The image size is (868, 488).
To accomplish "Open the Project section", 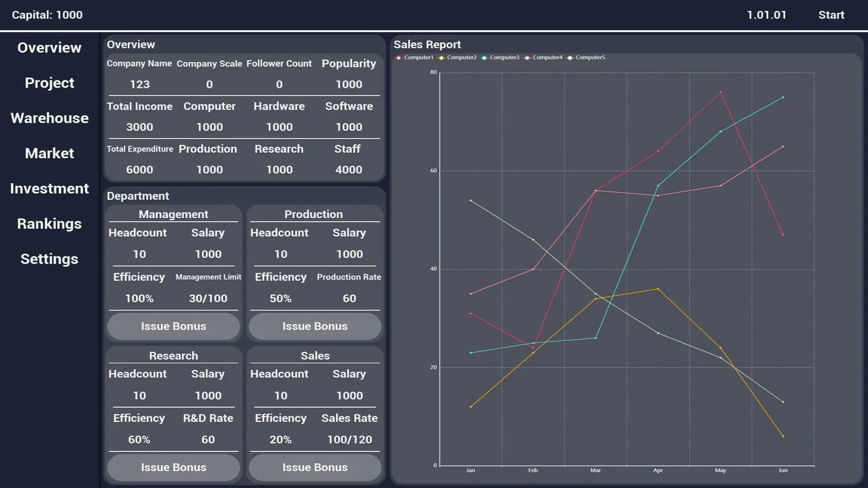I will [49, 83].
